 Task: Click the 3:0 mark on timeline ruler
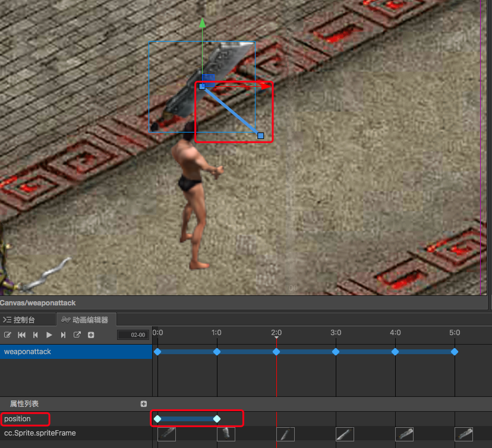(x=335, y=333)
